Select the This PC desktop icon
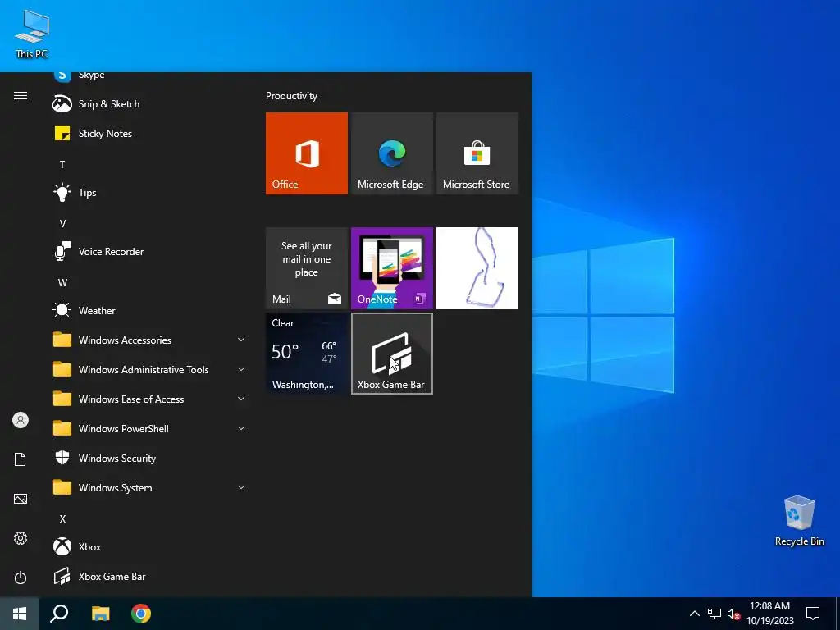This screenshot has width=840, height=630. click(x=32, y=34)
